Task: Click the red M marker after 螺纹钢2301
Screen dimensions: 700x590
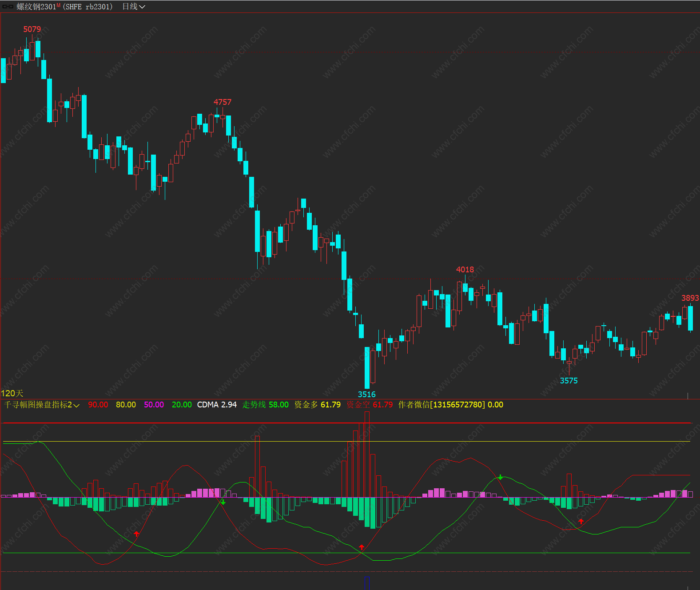Action: (59, 5)
